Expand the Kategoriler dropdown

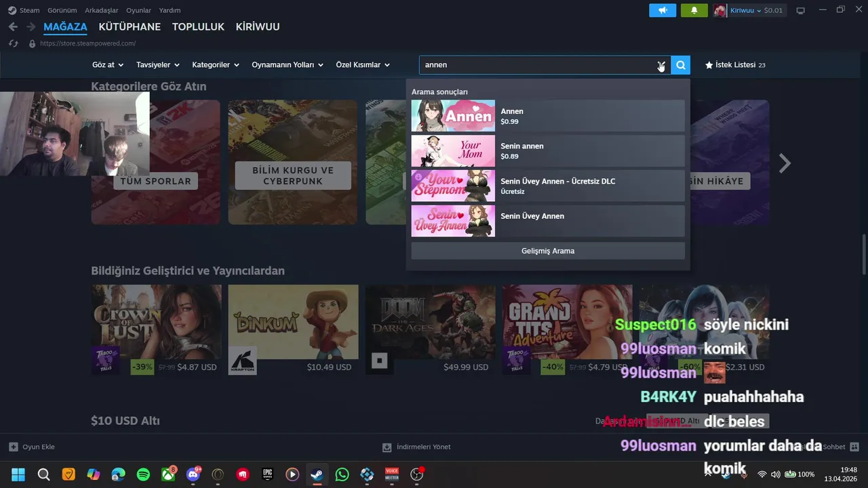click(216, 65)
